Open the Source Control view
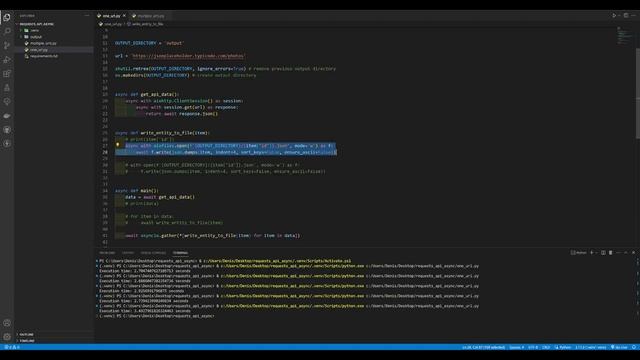This screenshot has height=360, width=640. tap(7, 45)
